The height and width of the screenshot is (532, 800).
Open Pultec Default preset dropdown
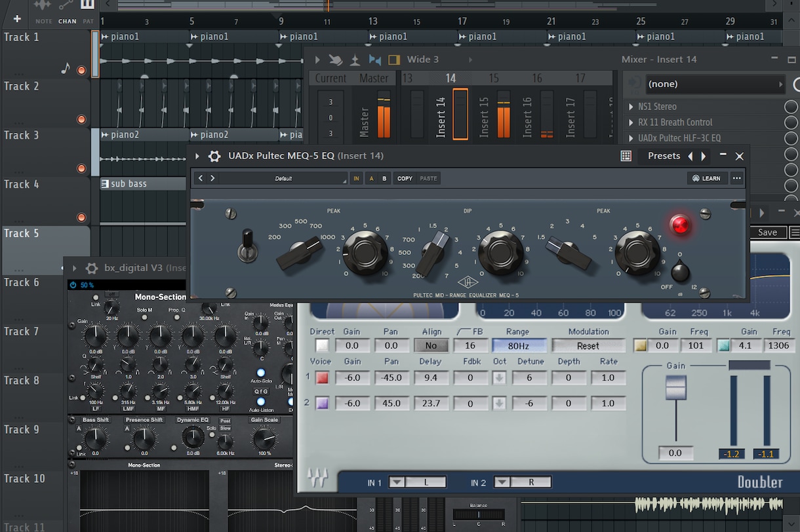pos(282,178)
